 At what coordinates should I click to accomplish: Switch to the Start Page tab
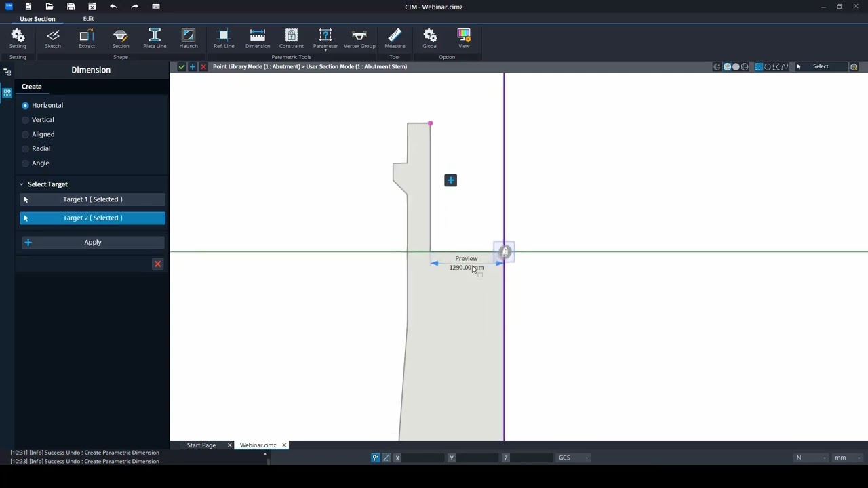(201, 445)
